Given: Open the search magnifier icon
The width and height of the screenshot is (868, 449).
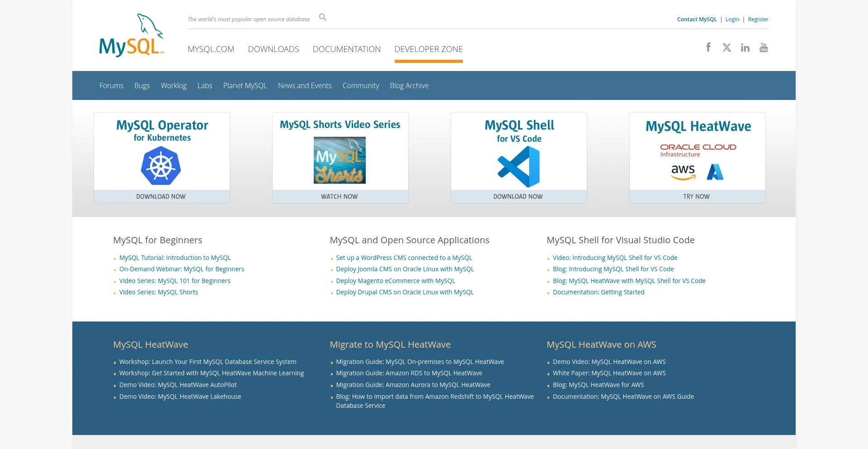Looking at the screenshot, I should pos(322,17).
